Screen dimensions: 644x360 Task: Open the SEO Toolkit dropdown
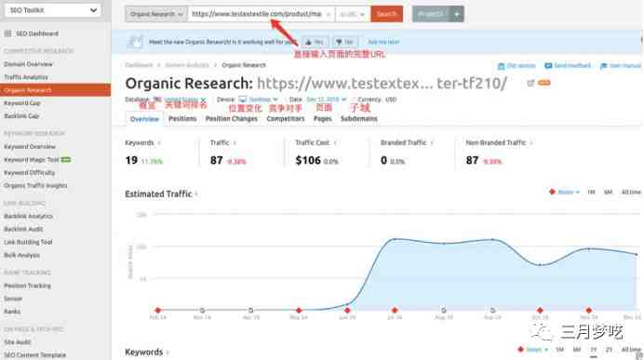(x=52, y=10)
